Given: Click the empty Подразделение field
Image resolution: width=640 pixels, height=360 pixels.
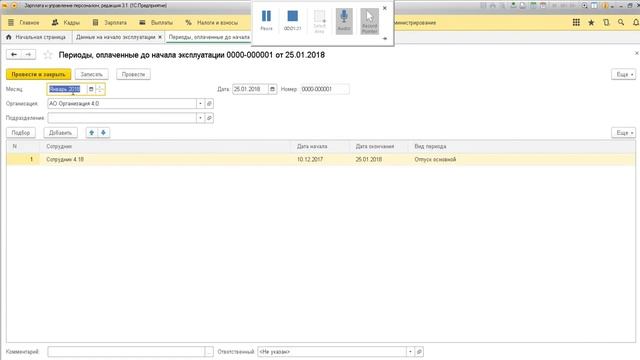Looking at the screenshot, I should click(122, 118).
